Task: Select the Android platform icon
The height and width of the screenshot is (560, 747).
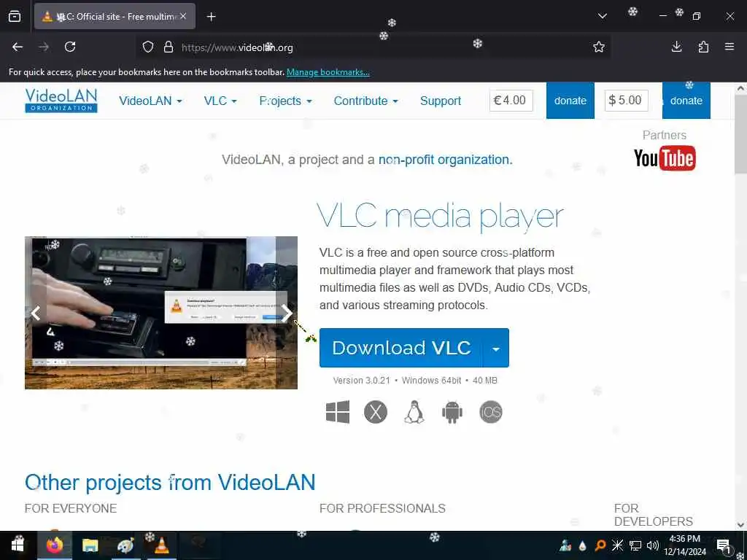Action: [x=452, y=412]
